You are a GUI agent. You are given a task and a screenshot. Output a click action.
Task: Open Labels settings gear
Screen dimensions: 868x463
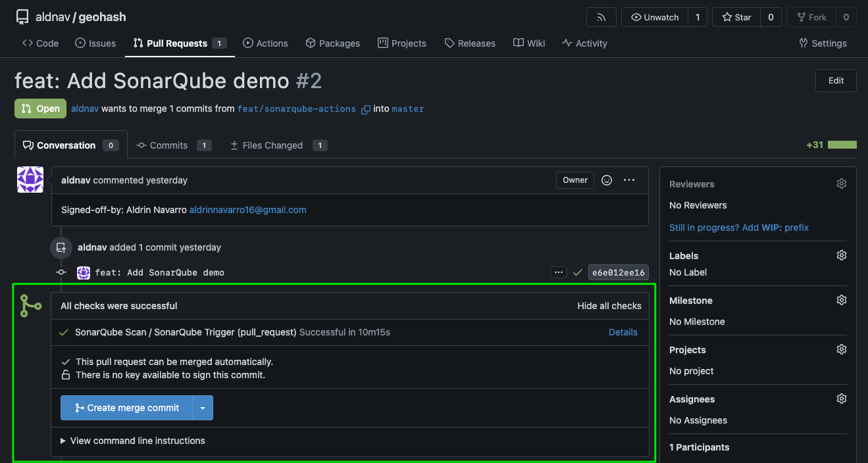point(841,255)
